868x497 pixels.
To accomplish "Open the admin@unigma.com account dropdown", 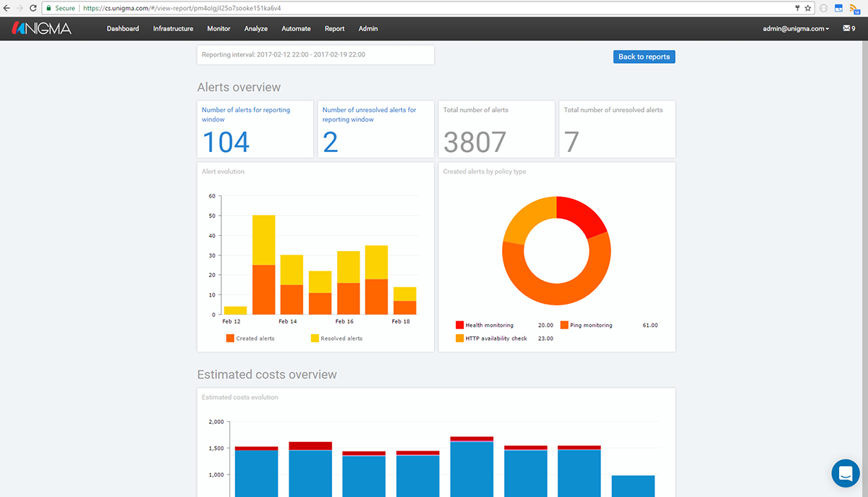I will coord(796,29).
